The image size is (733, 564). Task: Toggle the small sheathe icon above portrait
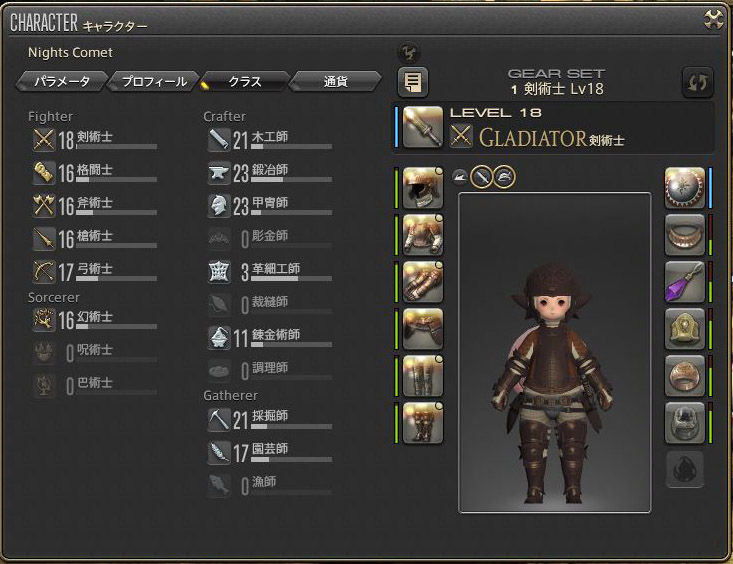click(460, 177)
